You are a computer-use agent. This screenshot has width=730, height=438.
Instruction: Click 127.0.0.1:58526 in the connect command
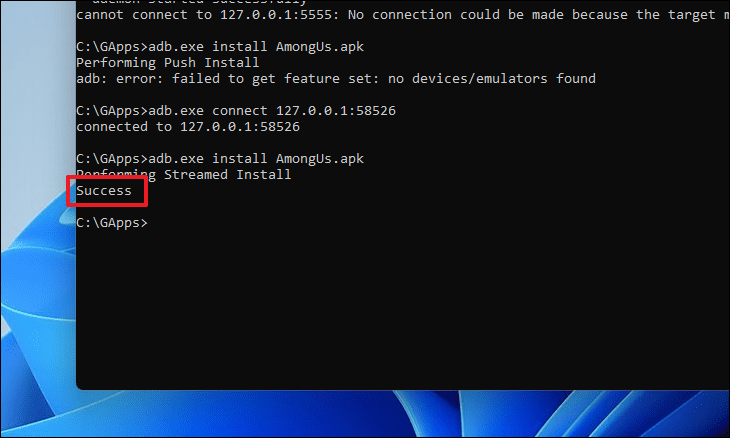click(336, 111)
